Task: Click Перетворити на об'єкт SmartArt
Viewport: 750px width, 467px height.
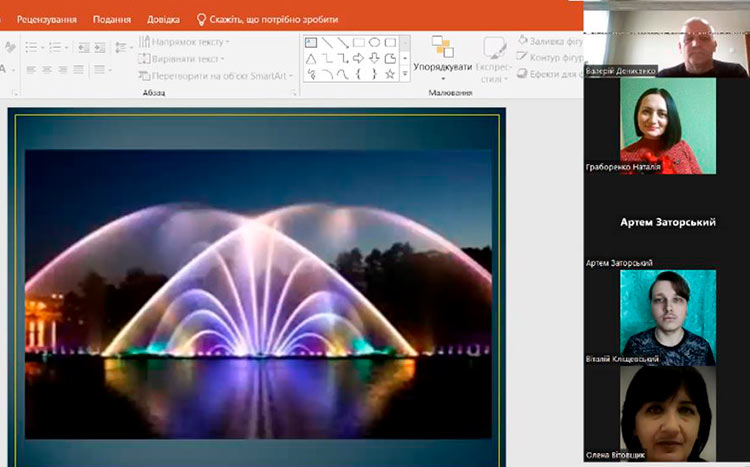Action: pyautogui.click(x=216, y=76)
